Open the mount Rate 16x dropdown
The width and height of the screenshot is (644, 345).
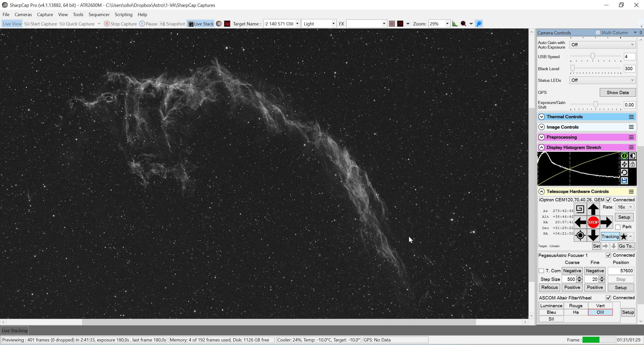[x=625, y=207]
